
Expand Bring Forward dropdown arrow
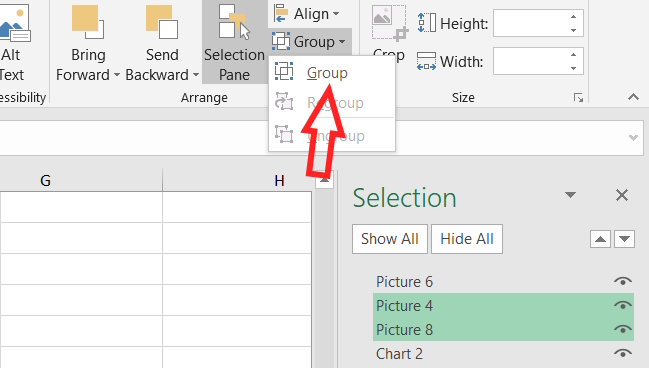coord(117,75)
